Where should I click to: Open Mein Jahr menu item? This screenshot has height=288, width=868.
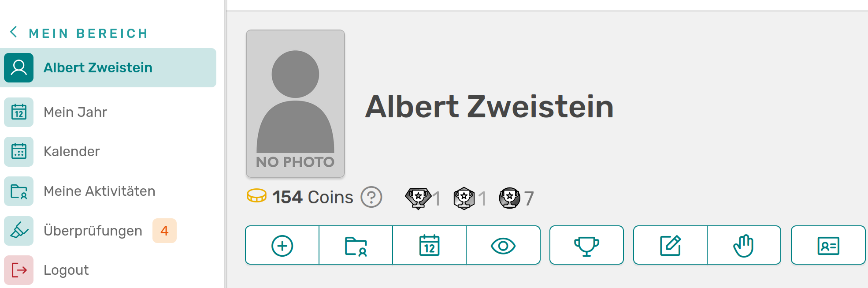[75, 112]
